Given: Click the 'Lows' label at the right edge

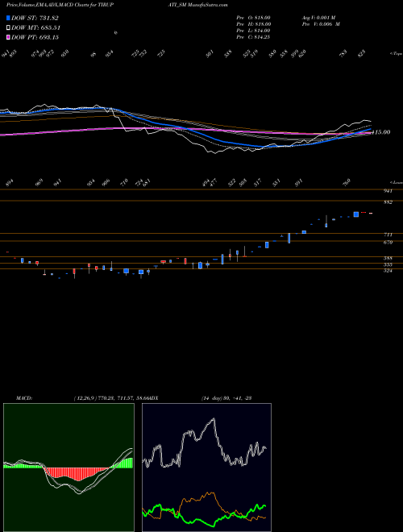Looking at the screenshot, I should 397,182.
